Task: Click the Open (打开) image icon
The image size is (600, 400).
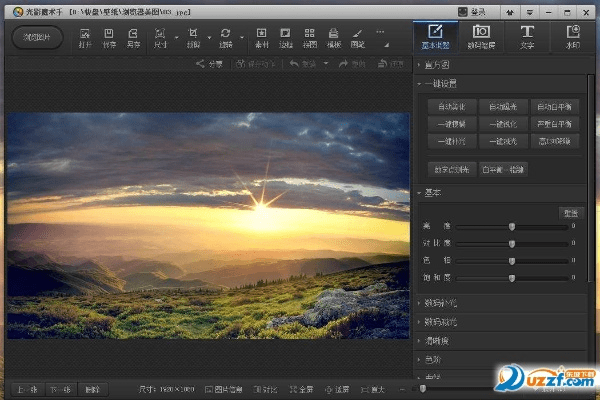Action: pyautogui.click(x=83, y=37)
